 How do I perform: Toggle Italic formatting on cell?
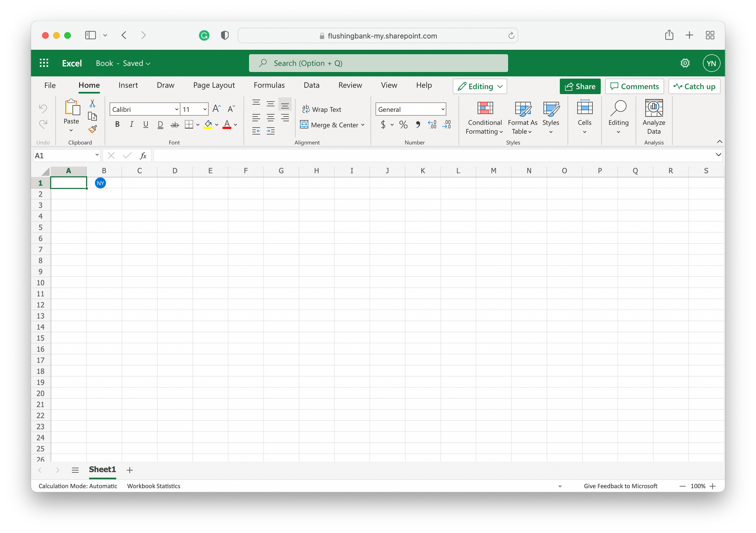pos(131,126)
